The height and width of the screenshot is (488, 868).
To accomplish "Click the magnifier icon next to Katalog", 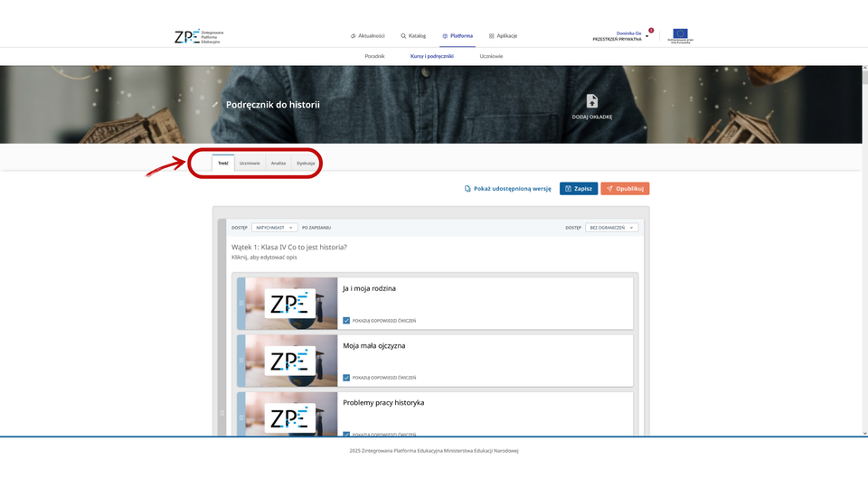I will (403, 36).
